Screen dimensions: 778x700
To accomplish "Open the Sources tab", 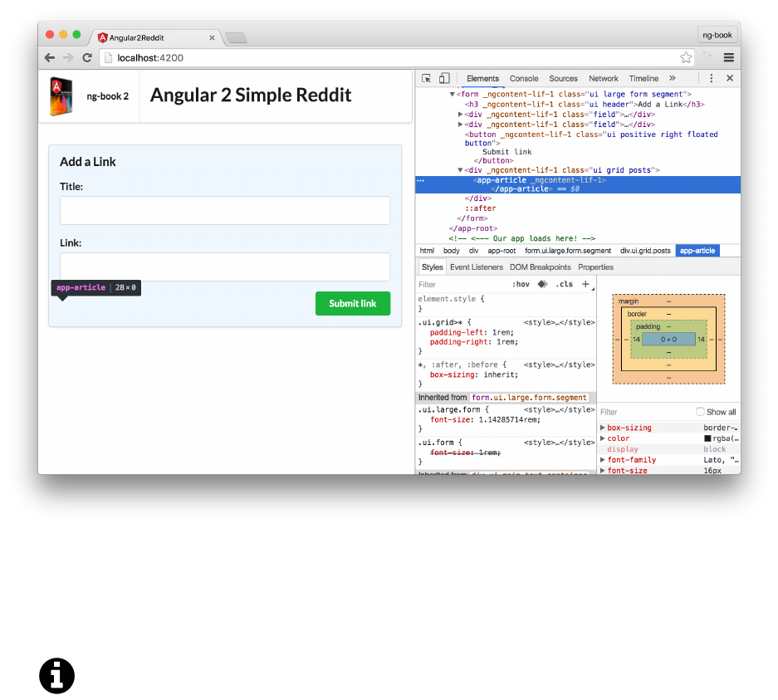I will tap(563, 78).
